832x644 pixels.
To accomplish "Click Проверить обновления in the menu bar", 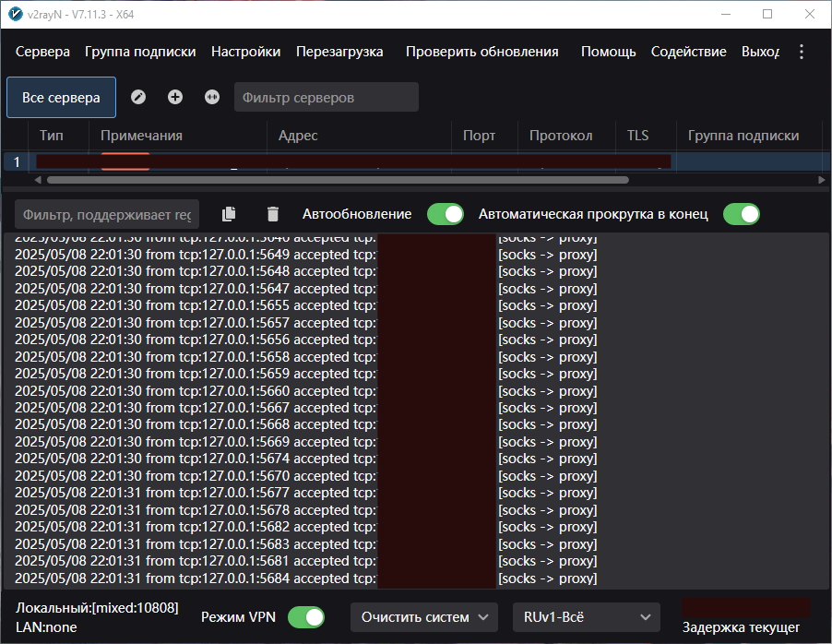I will tap(481, 52).
